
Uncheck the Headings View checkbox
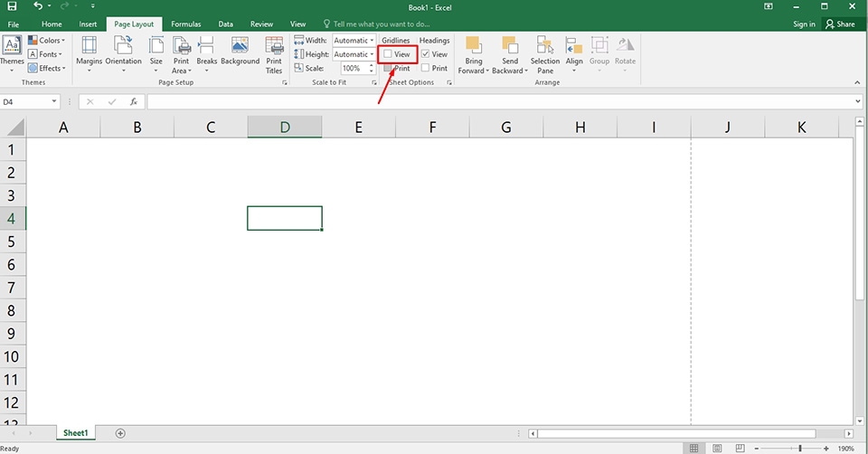(425, 54)
